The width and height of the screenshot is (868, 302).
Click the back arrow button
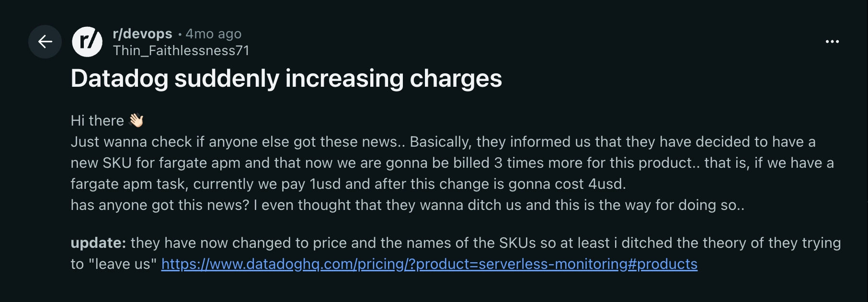[45, 42]
